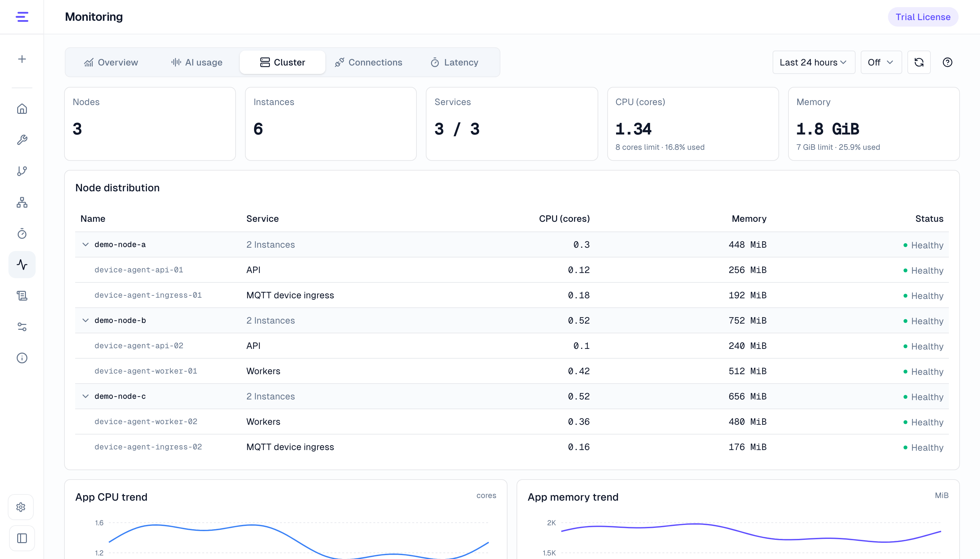Click the App CPU trend heading
980x559 pixels.
coord(111,497)
